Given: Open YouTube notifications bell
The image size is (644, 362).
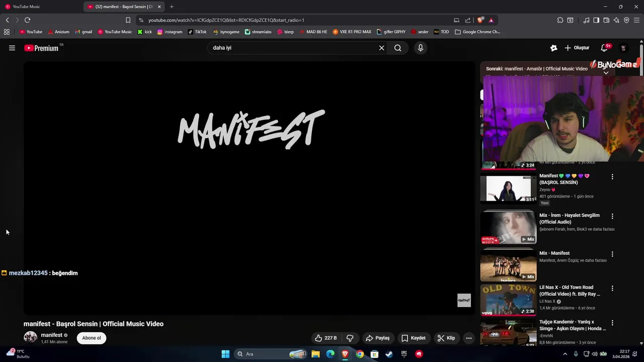Looking at the screenshot, I should click(x=604, y=48).
